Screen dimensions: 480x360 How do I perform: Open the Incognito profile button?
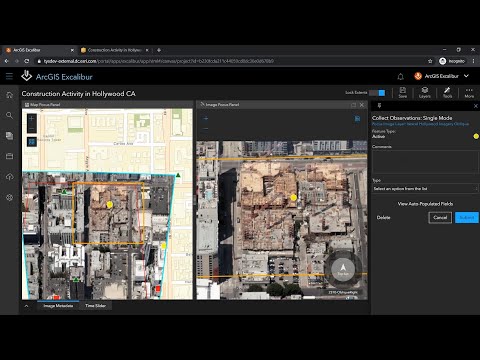[x=452, y=61]
